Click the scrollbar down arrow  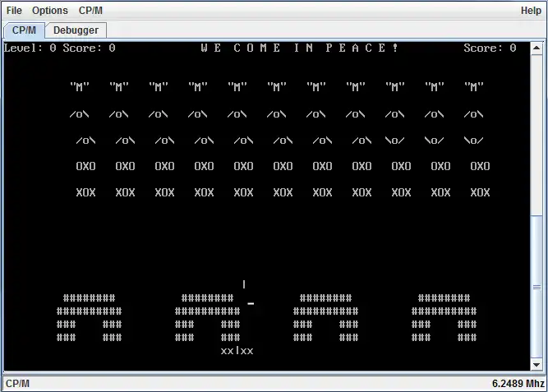point(536,365)
